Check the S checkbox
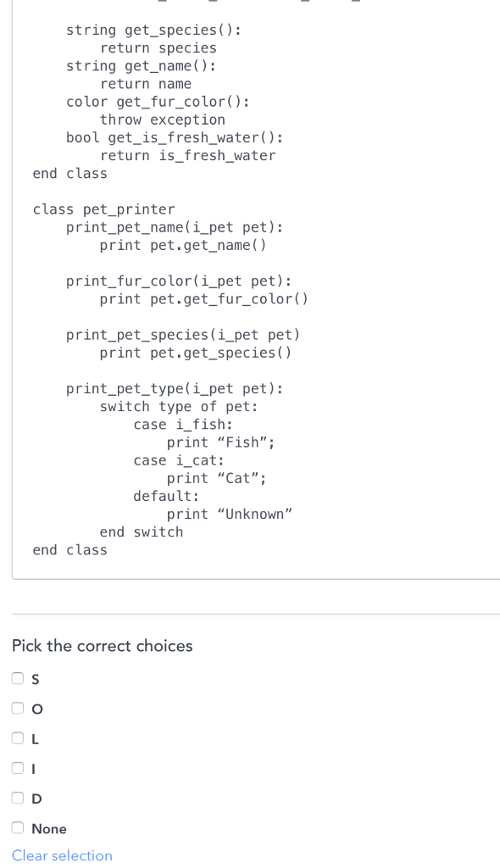Screen dimensions: 500x868 pyautogui.click(x=17, y=679)
